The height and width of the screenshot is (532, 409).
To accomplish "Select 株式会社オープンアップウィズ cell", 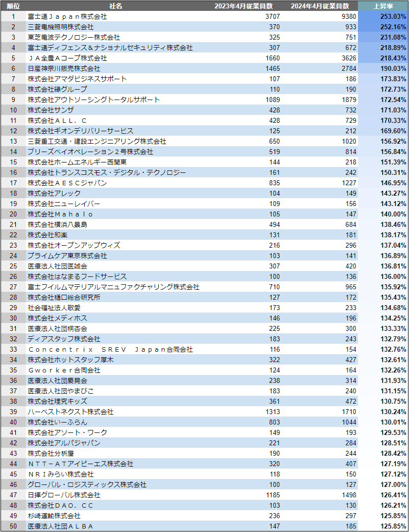I will (x=74, y=246).
